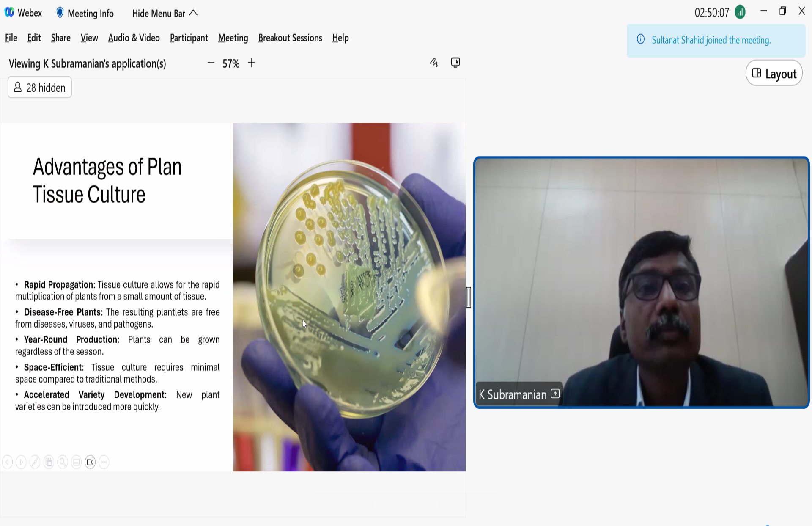Click the slideshow subtitles icon
The height and width of the screenshot is (526, 812).
click(76, 462)
